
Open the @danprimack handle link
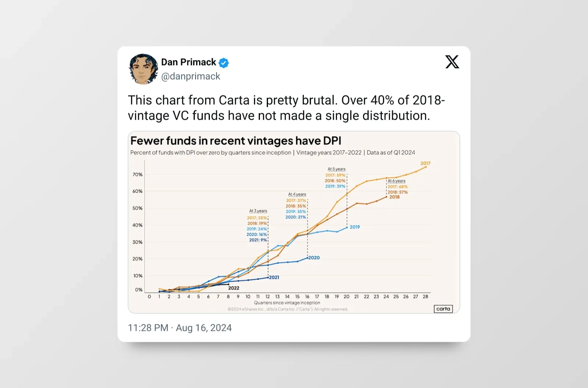(190, 76)
